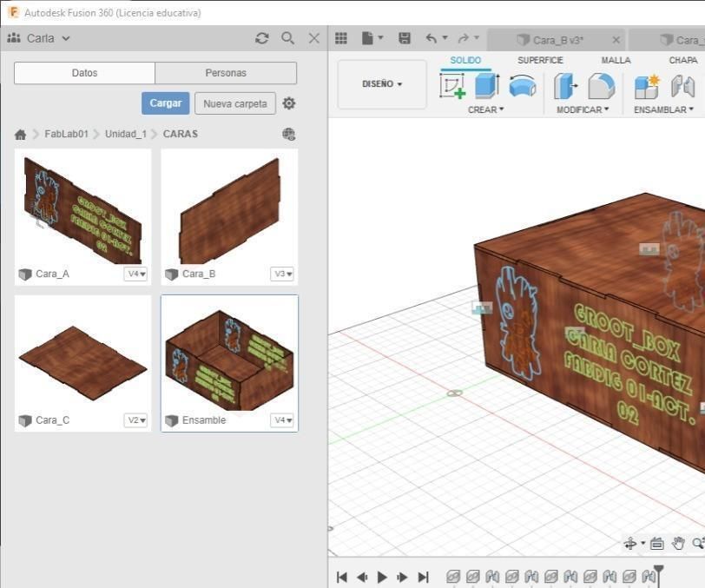
Task: Expand the CREAR dropdown menu
Action: pyautogui.click(x=486, y=109)
